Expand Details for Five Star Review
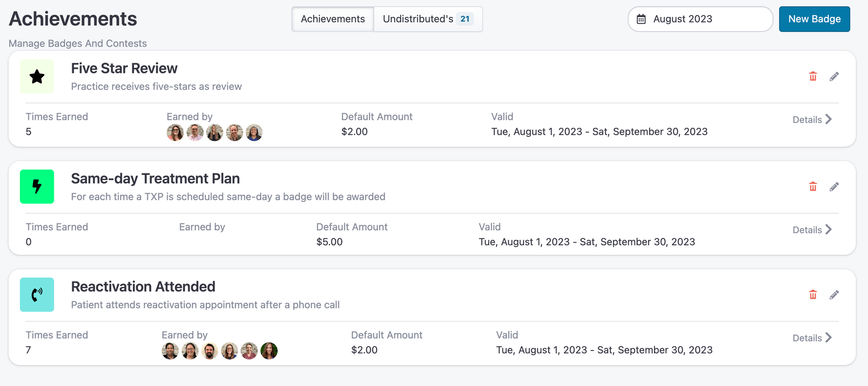Image resolution: width=868 pixels, height=386 pixels. coord(812,120)
